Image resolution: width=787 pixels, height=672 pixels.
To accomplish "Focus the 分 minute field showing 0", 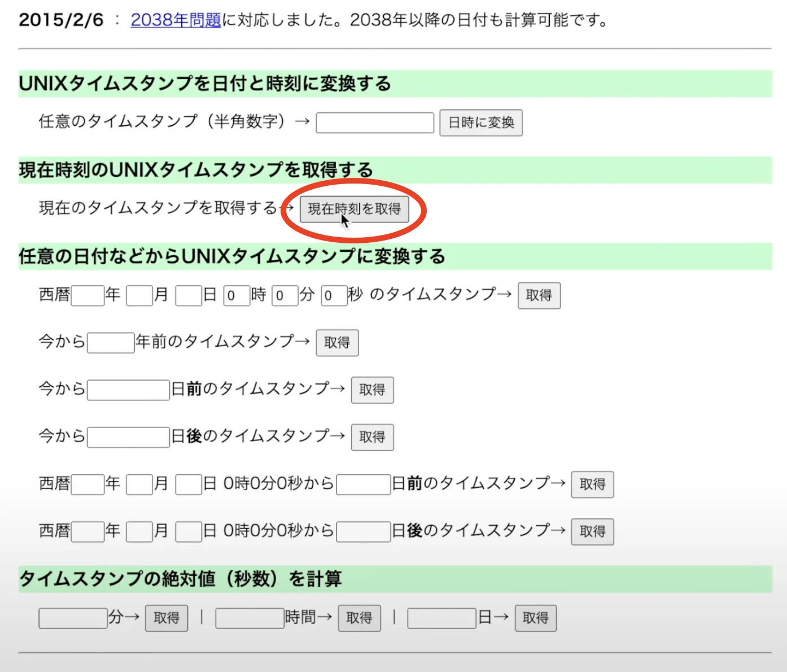I will pos(285,295).
